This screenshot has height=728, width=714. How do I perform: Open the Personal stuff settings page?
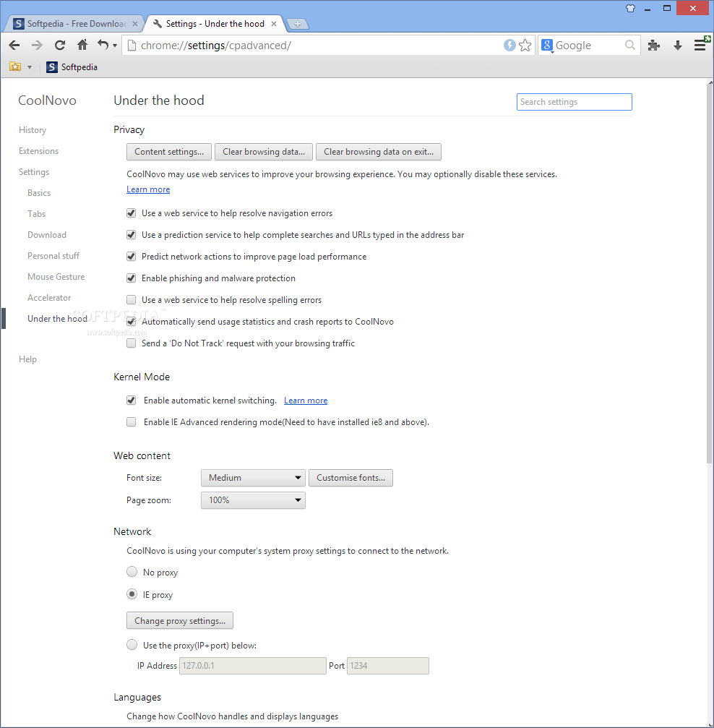[x=53, y=256]
